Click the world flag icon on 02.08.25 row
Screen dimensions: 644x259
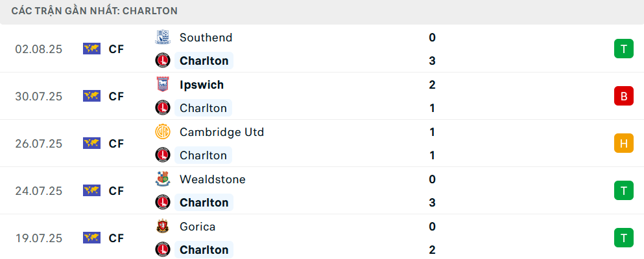91,49
